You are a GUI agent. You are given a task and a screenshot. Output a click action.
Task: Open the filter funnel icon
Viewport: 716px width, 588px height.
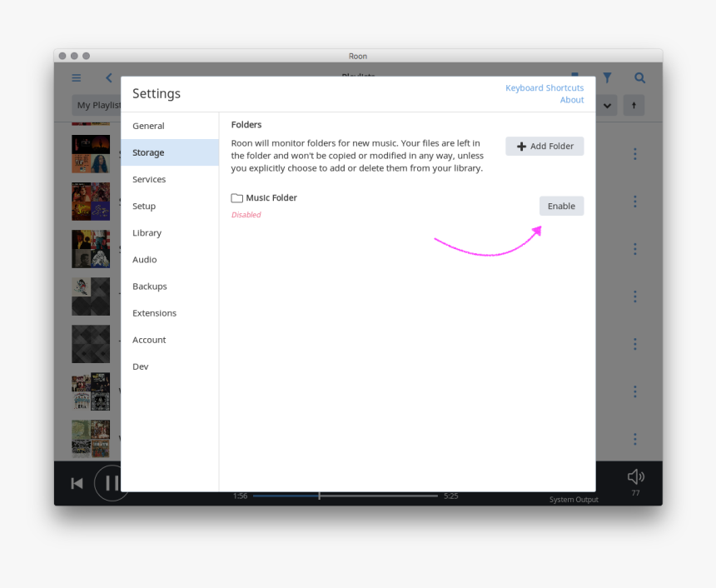[607, 78]
